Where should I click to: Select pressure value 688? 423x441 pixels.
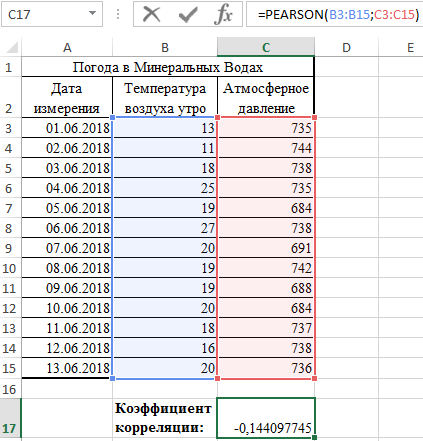266,288
